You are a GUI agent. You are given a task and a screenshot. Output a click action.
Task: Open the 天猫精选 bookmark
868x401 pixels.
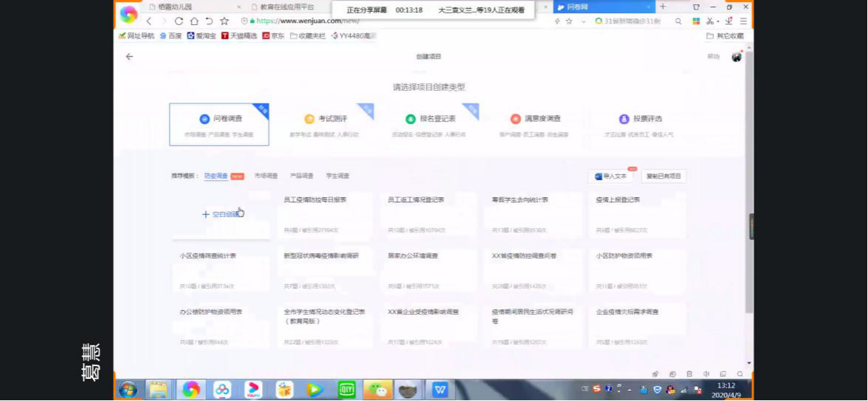239,35
